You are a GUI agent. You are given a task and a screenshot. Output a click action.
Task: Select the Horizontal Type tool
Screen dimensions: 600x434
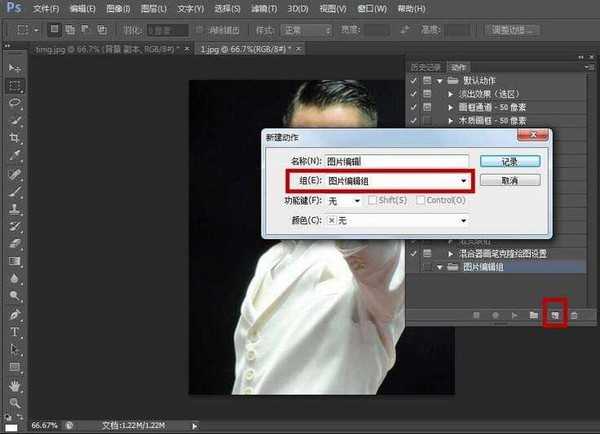pyautogui.click(x=15, y=331)
